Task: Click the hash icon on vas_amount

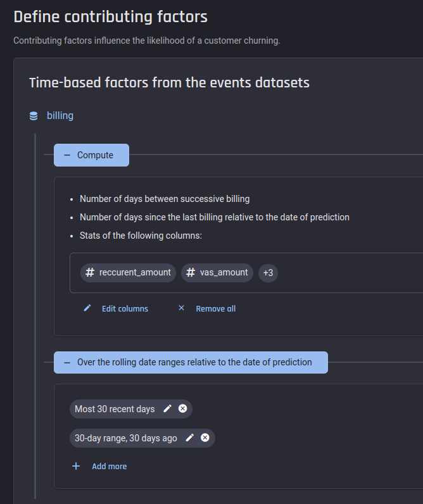Action: 191,272
